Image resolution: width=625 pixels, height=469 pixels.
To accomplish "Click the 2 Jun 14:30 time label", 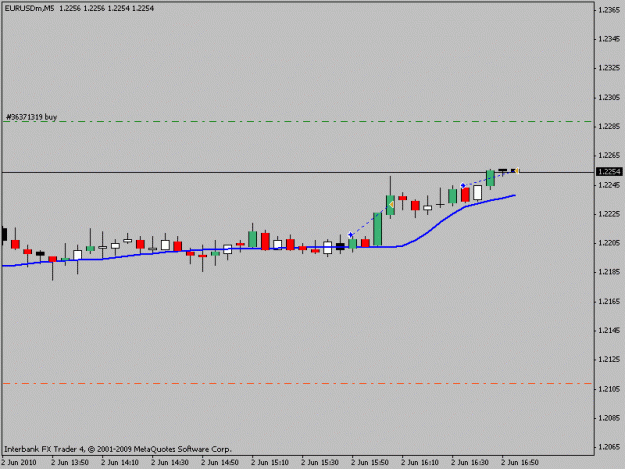I will click(170, 463).
